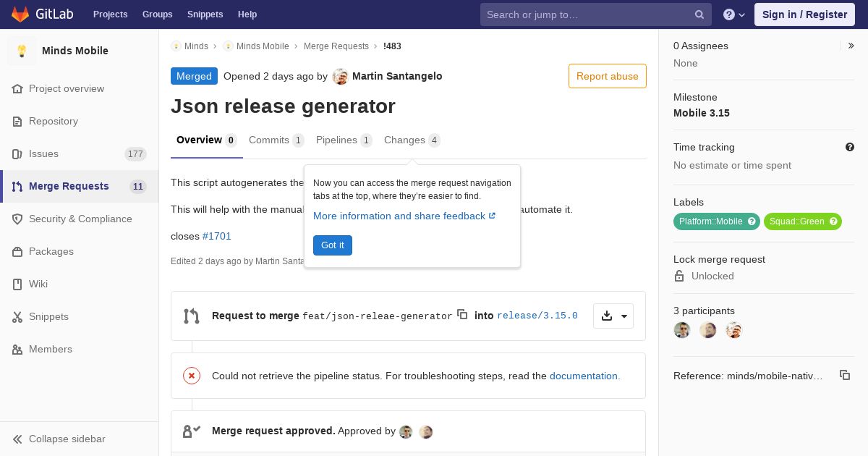The width and height of the screenshot is (868, 456).
Task: Switch to the Overview tab
Action: [207, 140]
